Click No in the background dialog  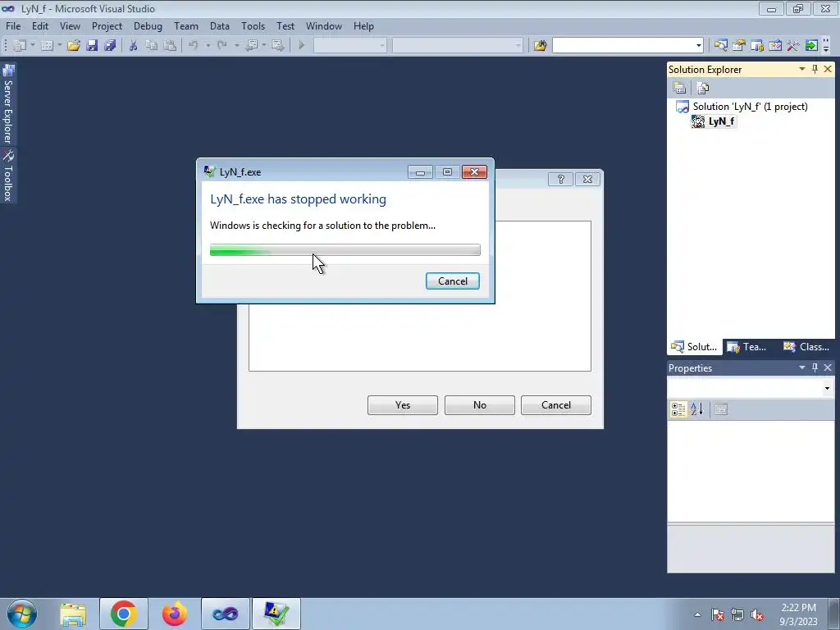(479, 405)
